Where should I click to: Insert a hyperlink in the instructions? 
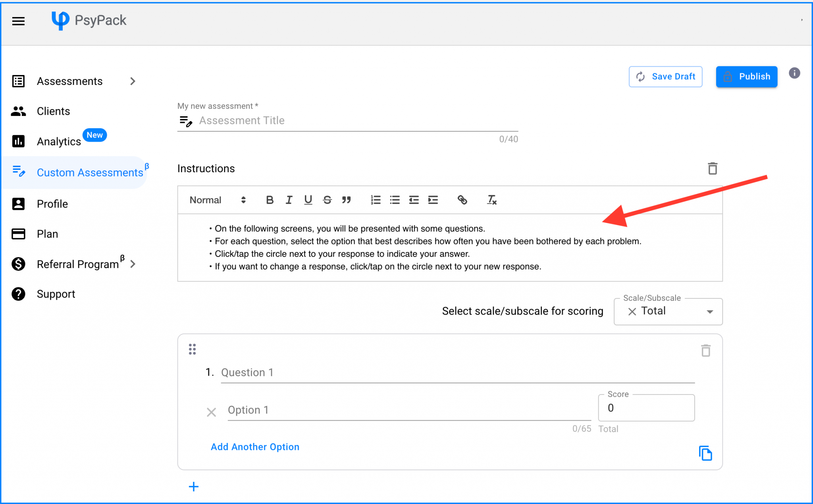pyautogui.click(x=462, y=200)
